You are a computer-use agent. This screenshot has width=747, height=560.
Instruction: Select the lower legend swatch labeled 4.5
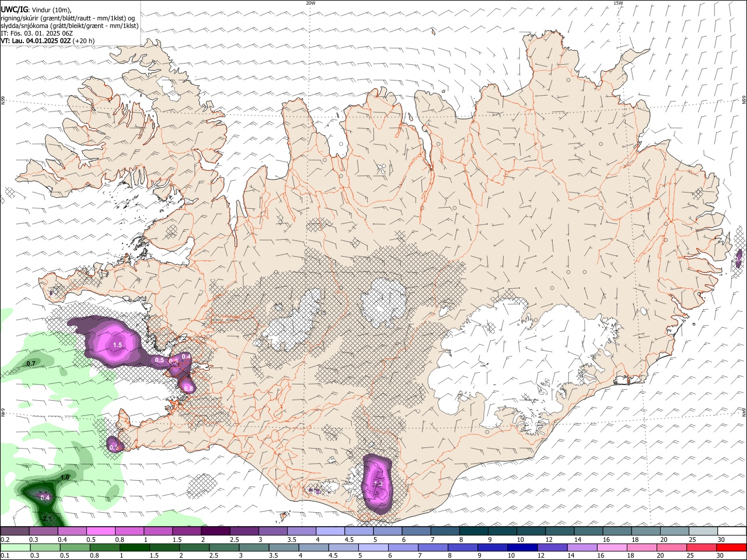(x=344, y=547)
